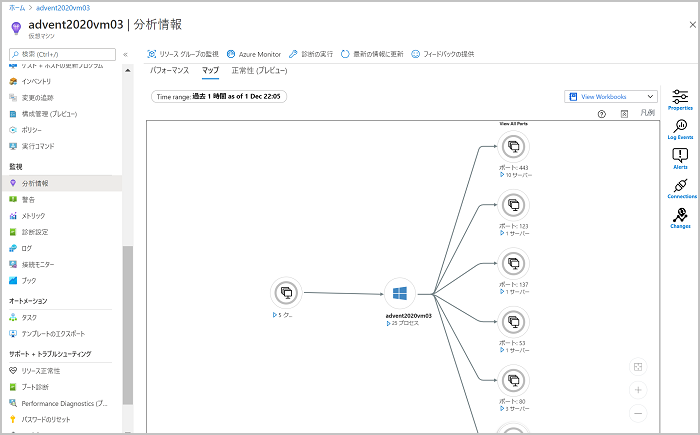700x435 pixels.
Task: Expand the server list under port 137
Action: click(x=515, y=292)
